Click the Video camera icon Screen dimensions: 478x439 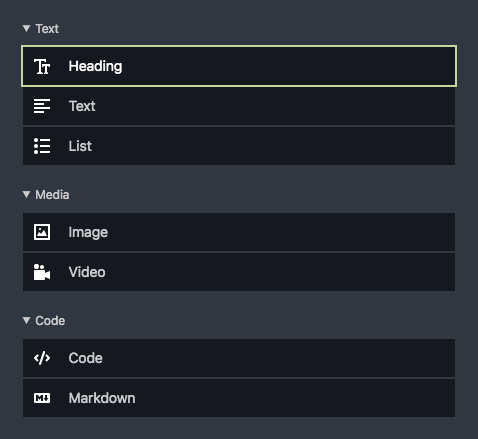[42, 272]
